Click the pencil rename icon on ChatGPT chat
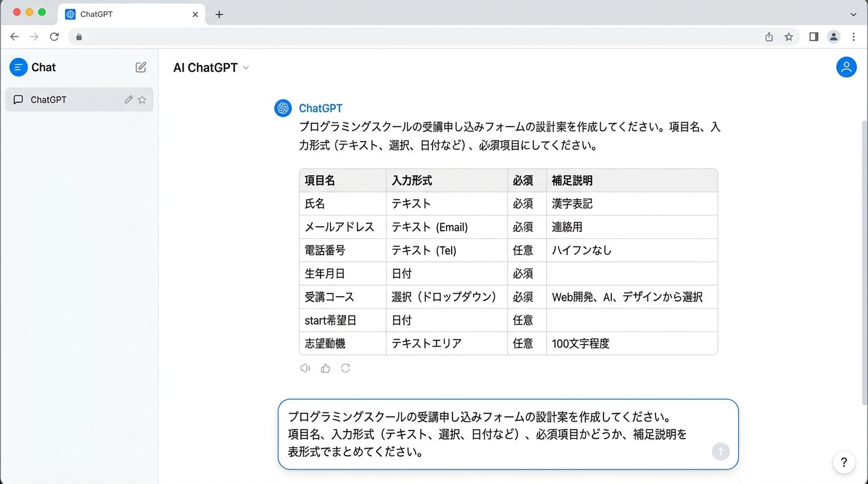The width and height of the screenshot is (868, 484). (129, 100)
